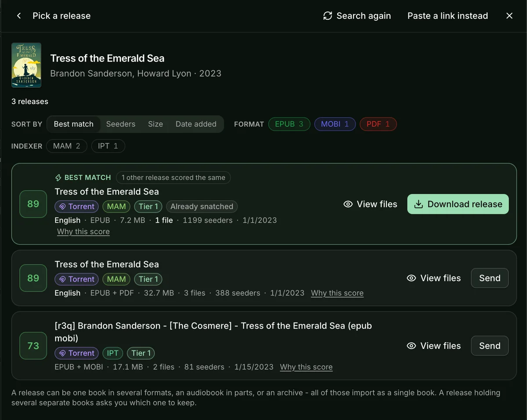View files of the 388 seeders release
Image resolution: width=527 pixels, height=420 pixels.
pos(434,278)
